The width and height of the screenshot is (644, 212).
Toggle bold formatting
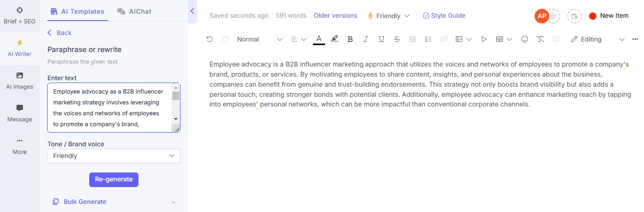point(350,39)
